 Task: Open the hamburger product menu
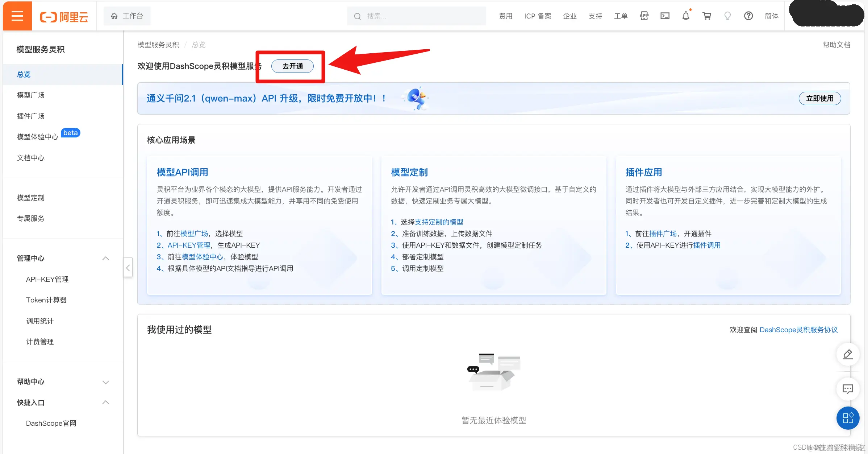click(x=17, y=16)
